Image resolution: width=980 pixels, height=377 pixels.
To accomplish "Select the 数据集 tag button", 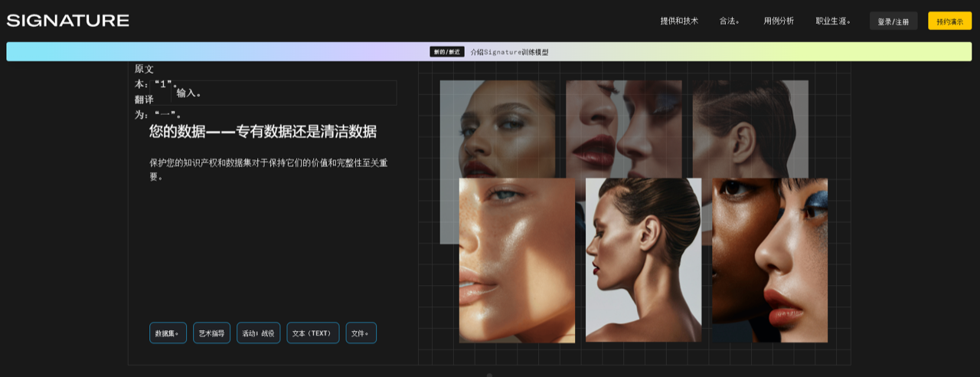I will [x=168, y=333].
